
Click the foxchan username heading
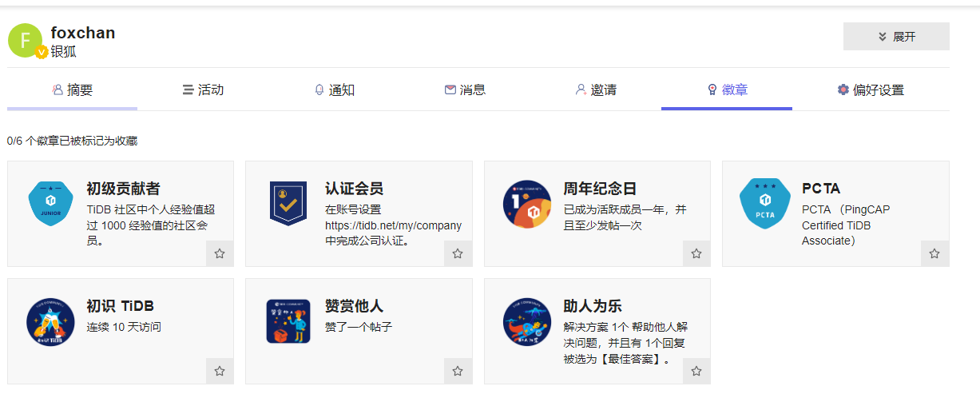point(83,33)
